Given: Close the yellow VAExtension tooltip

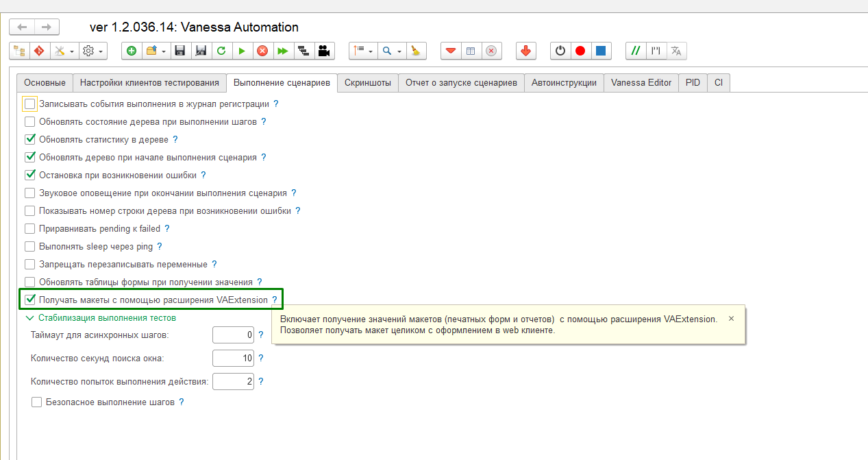Looking at the screenshot, I should click(x=731, y=319).
